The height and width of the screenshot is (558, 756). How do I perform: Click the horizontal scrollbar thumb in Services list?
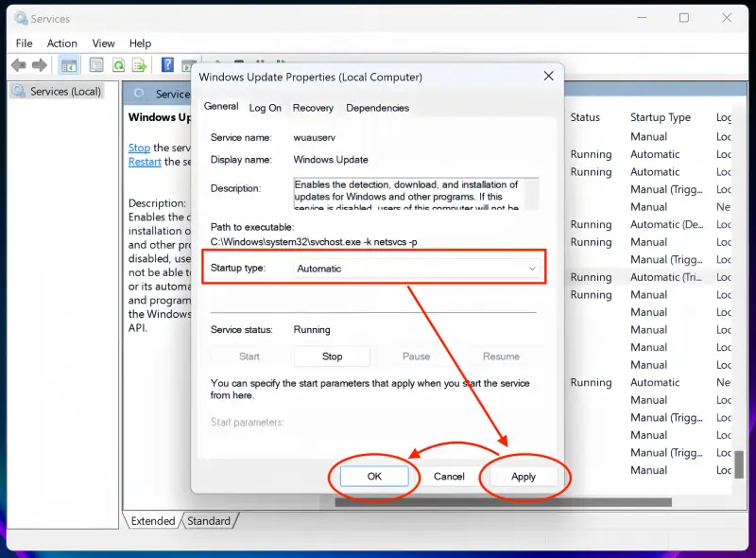(504, 502)
